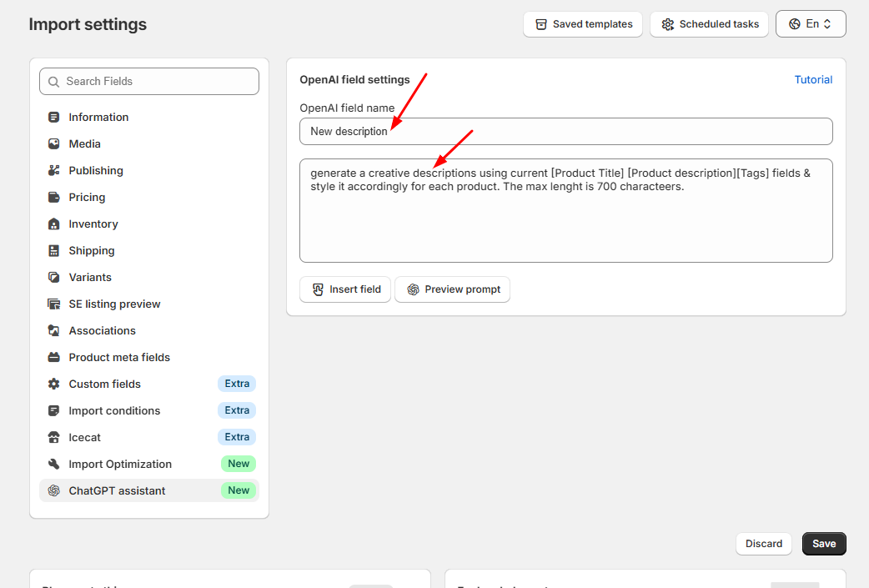Click the ChatGPT assistant logo icon
869x588 pixels.
[x=53, y=490]
